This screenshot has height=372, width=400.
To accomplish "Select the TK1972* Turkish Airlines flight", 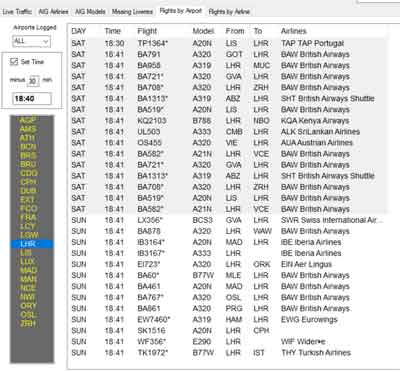I will pyautogui.click(x=229, y=353).
